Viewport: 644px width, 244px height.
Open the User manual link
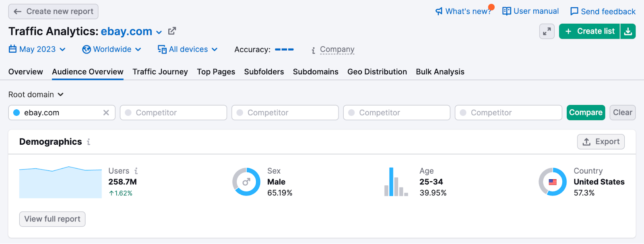click(x=536, y=11)
